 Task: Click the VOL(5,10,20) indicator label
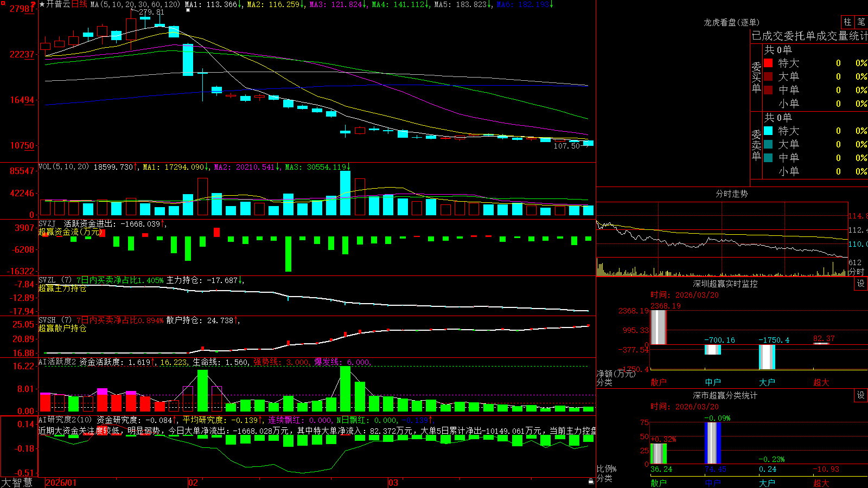(63, 167)
